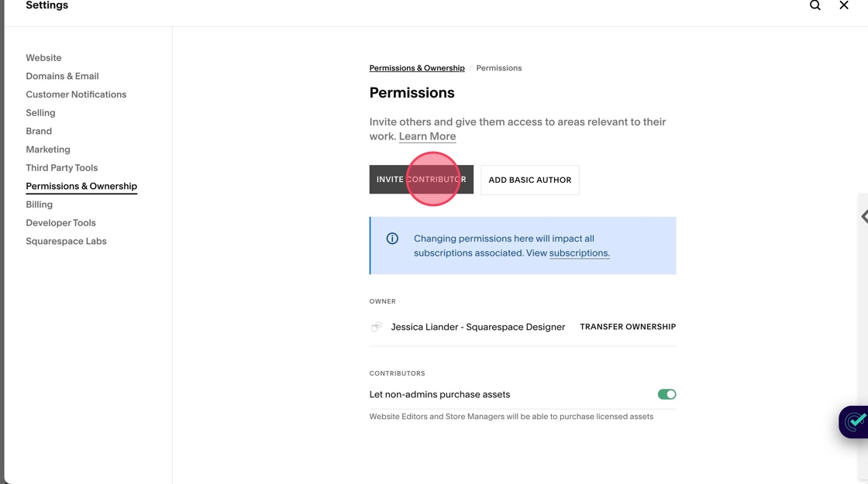Open Third Party Tools settings
The height and width of the screenshot is (484, 868).
point(61,168)
